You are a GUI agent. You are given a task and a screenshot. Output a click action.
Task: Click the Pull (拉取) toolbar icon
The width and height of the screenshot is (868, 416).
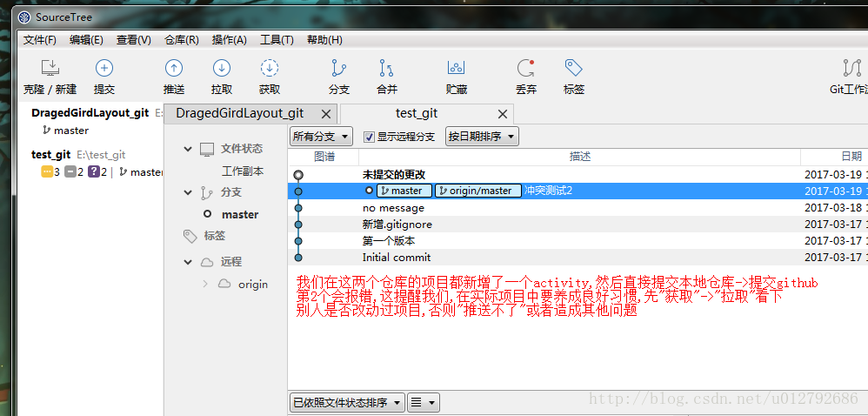point(222,68)
